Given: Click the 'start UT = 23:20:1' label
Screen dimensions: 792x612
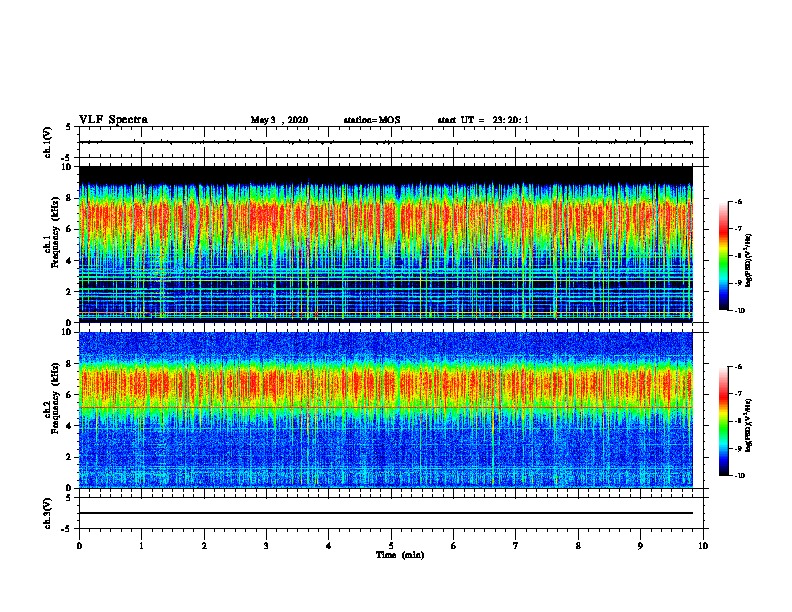Looking at the screenshot, I should click(x=483, y=120).
